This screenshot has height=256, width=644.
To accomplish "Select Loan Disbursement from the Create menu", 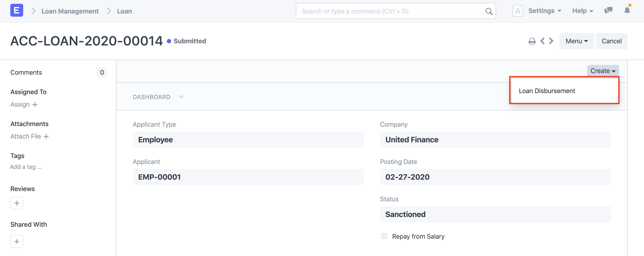I will tap(547, 91).
